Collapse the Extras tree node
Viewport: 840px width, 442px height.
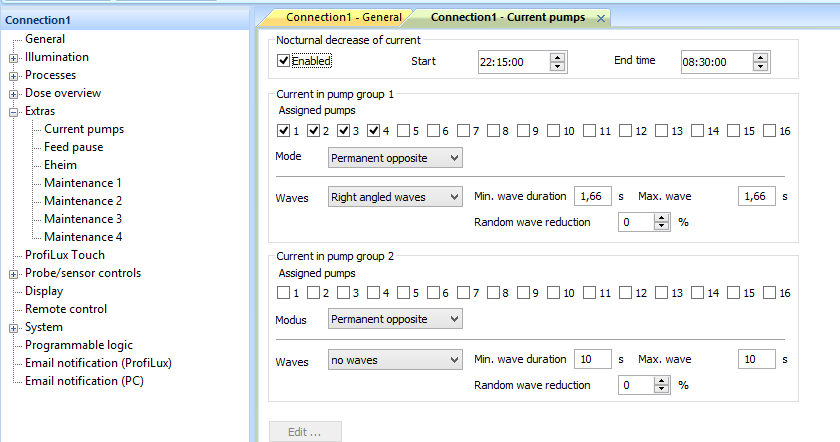pos(14,112)
